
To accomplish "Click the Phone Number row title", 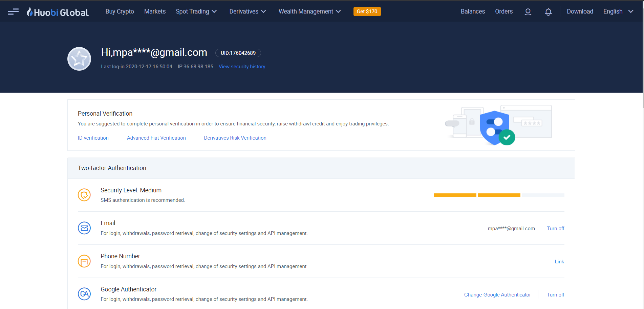I will (120, 256).
